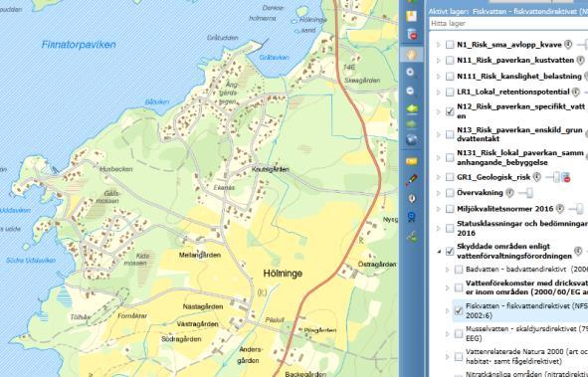
Task: Select Musselvatten - skaldjursdirektivet layer entry
Action: (526, 333)
